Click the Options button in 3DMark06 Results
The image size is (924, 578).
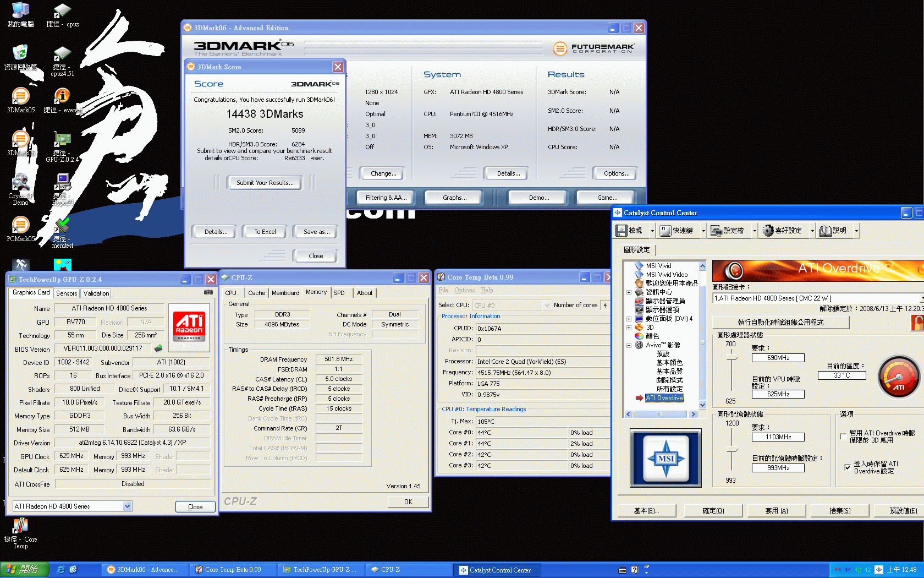tap(616, 173)
